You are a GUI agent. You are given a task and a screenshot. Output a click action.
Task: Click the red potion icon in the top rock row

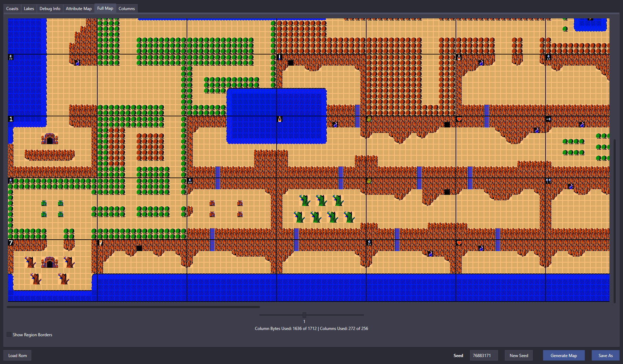pos(459,57)
